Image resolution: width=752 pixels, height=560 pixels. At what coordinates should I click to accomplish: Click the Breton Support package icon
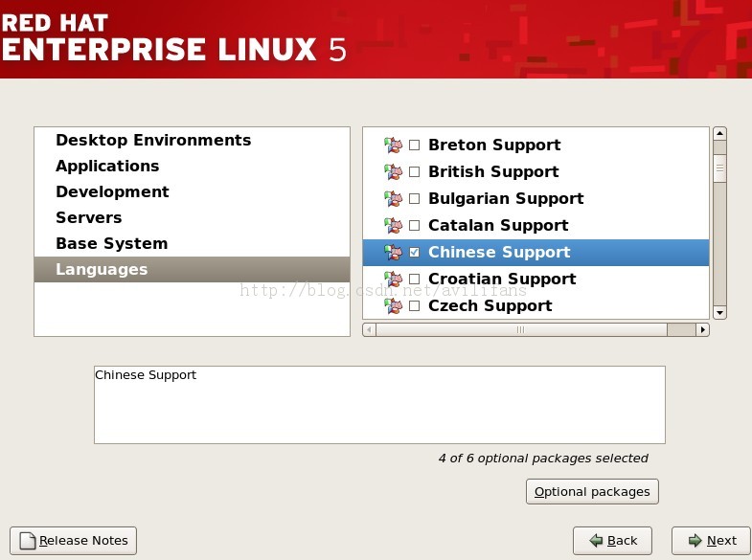click(x=393, y=146)
